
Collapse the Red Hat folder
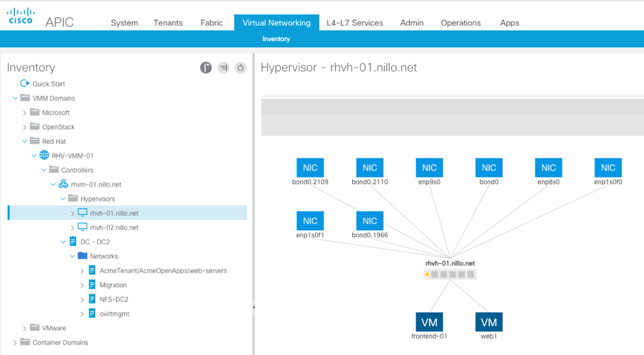coord(25,141)
